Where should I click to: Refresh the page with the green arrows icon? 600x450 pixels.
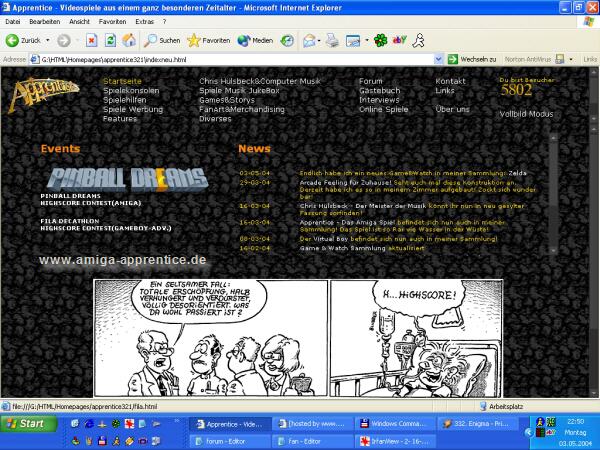(x=111, y=40)
